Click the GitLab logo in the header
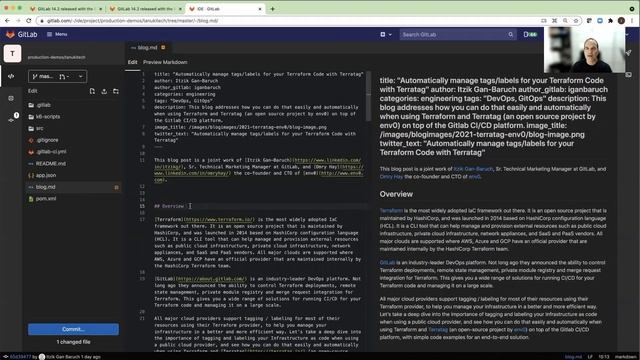The width and height of the screenshot is (640, 360). click(x=21, y=35)
